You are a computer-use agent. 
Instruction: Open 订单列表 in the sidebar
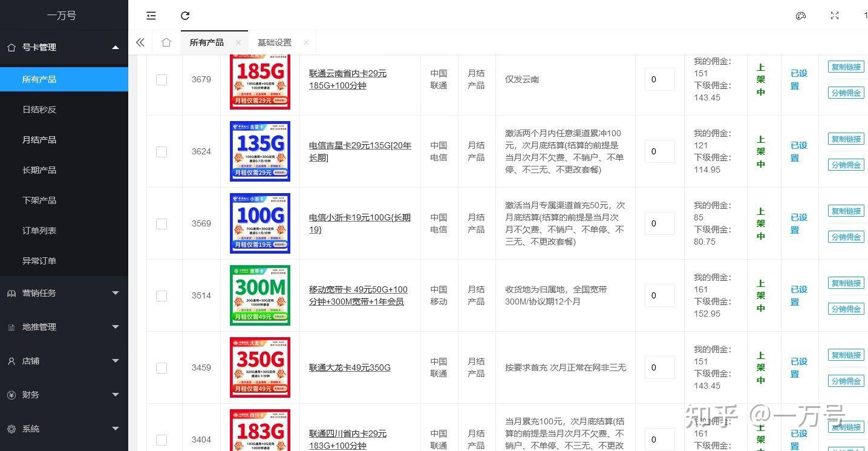(x=64, y=231)
